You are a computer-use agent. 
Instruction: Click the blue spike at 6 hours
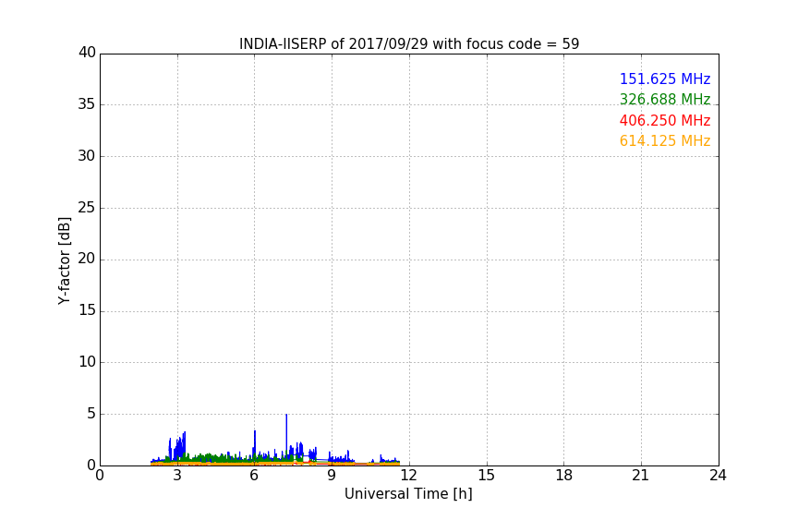(255, 443)
